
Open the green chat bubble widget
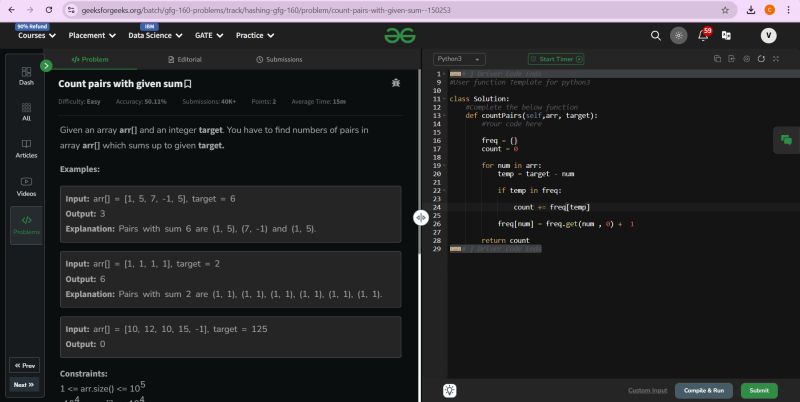[x=786, y=140]
